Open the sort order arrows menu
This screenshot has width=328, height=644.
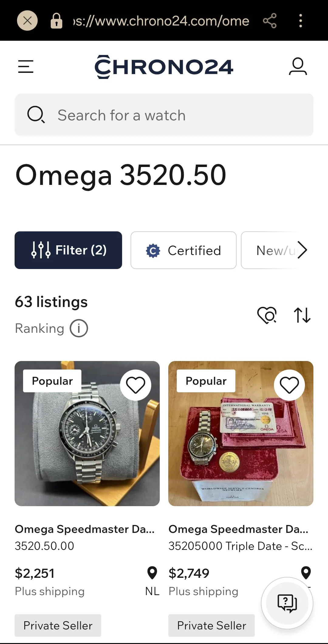302,315
